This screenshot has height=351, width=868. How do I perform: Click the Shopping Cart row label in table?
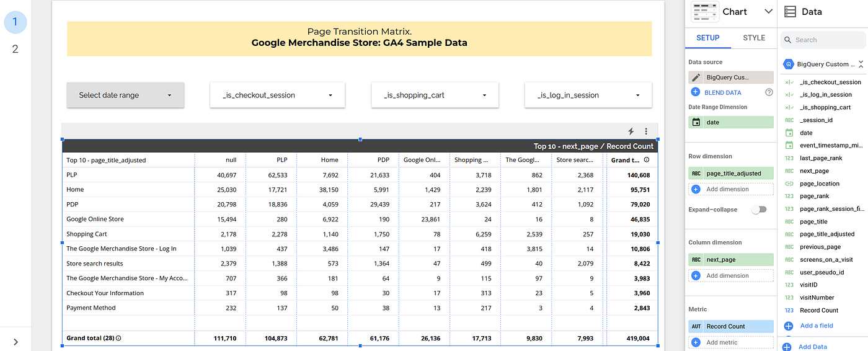[87, 234]
